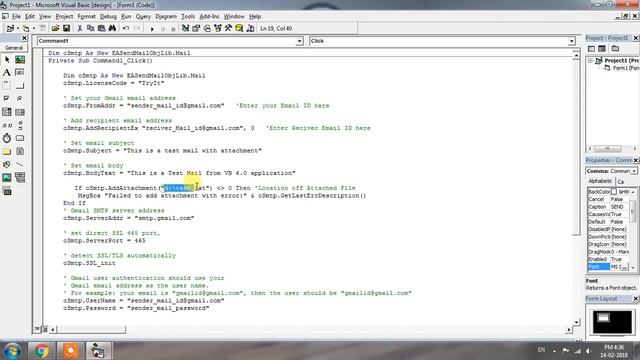Click the Add Standard EXE Project icon
The width and height of the screenshot is (640, 360).
click(10, 28)
